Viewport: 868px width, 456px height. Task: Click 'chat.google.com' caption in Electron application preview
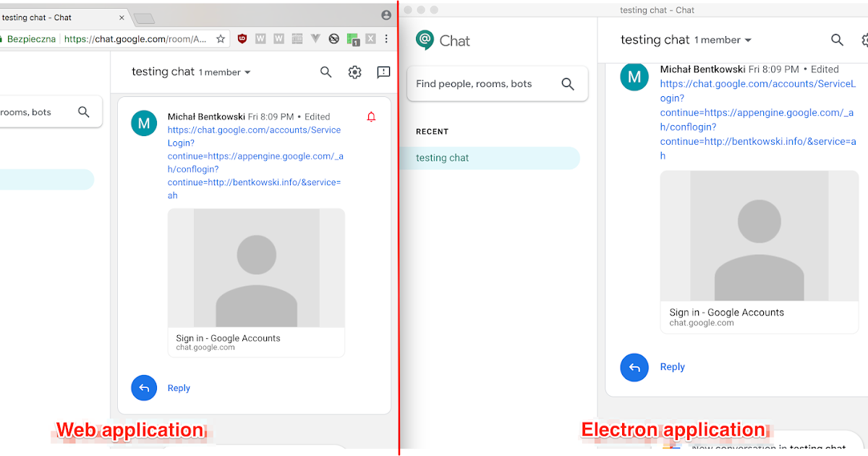tap(702, 323)
